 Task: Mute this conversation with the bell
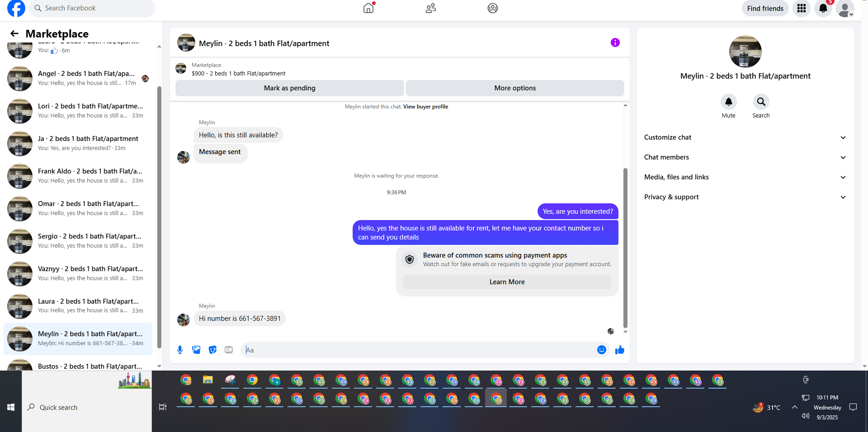point(729,102)
